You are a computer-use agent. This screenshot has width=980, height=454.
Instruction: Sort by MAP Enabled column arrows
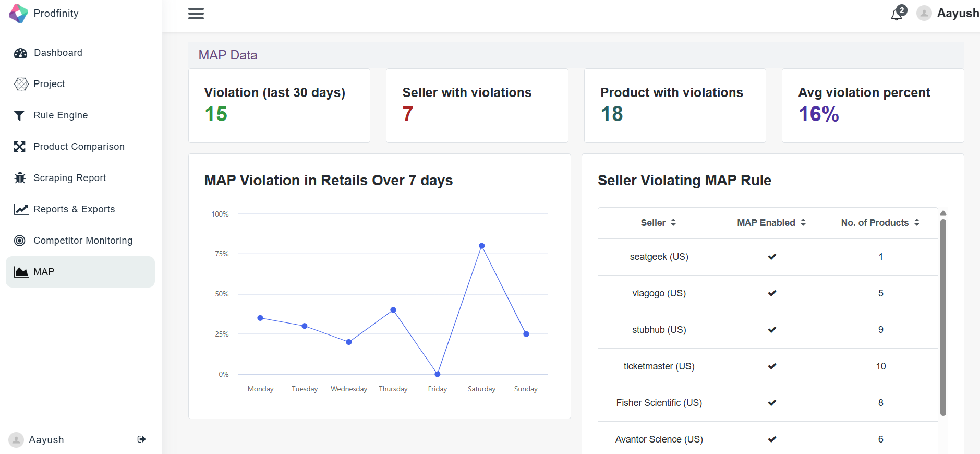tap(803, 223)
